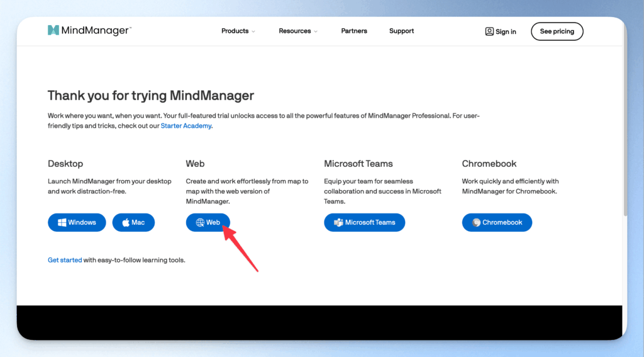Open the Starter Academy link

(186, 126)
